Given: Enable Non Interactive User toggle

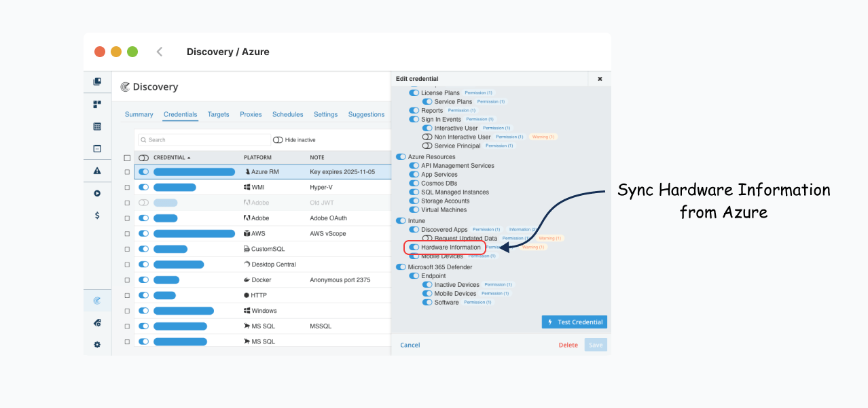Looking at the screenshot, I should coord(427,137).
